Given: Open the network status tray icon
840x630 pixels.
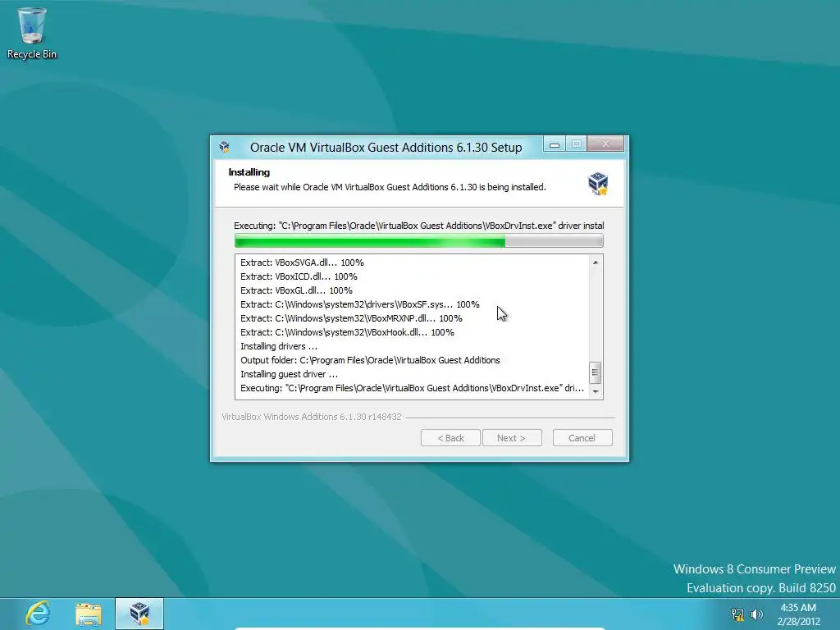Looking at the screenshot, I should coord(737,614).
